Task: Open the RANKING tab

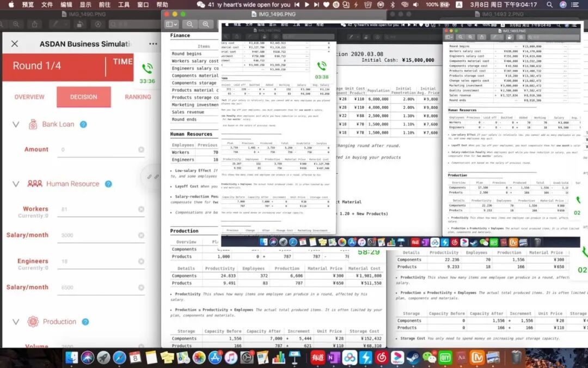Action: pyautogui.click(x=138, y=97)
